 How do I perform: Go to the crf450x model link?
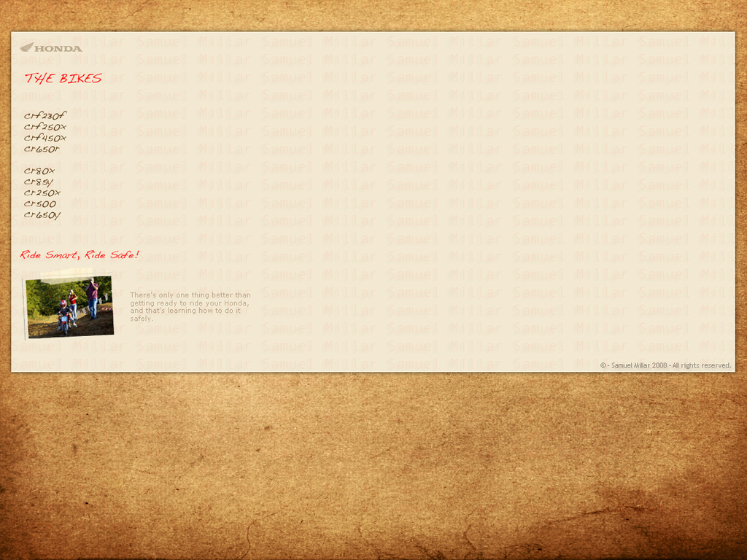coord(44,138)
